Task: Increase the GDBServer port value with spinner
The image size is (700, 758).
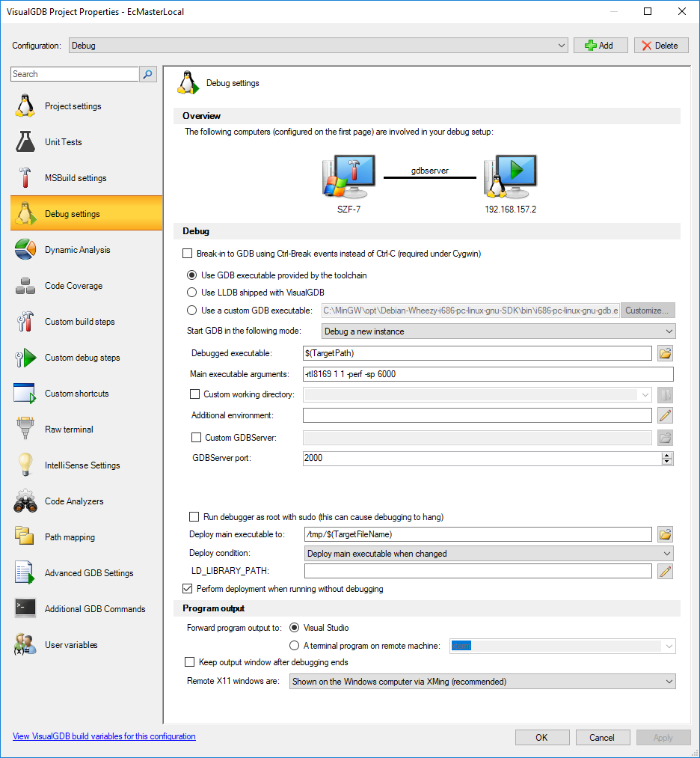Action: tap(667, 455)
